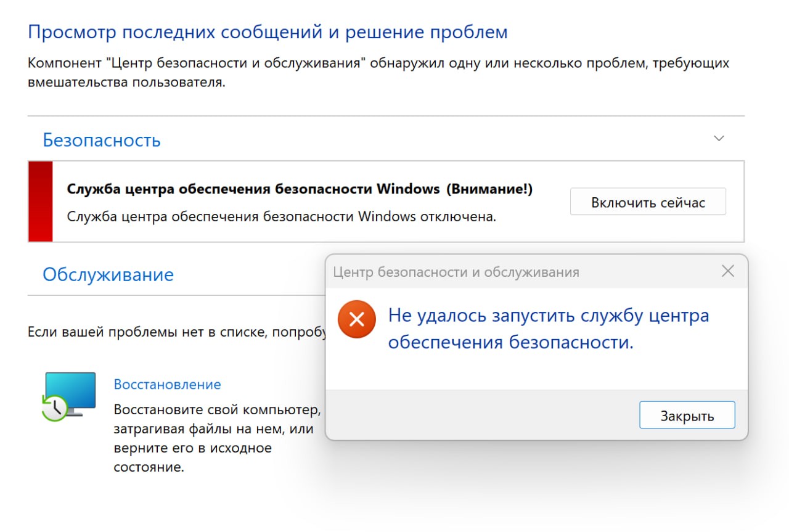Screen dimensions: 789x532
Task: Click the error text Не удалось запустить службу
Action: [549, 329]
